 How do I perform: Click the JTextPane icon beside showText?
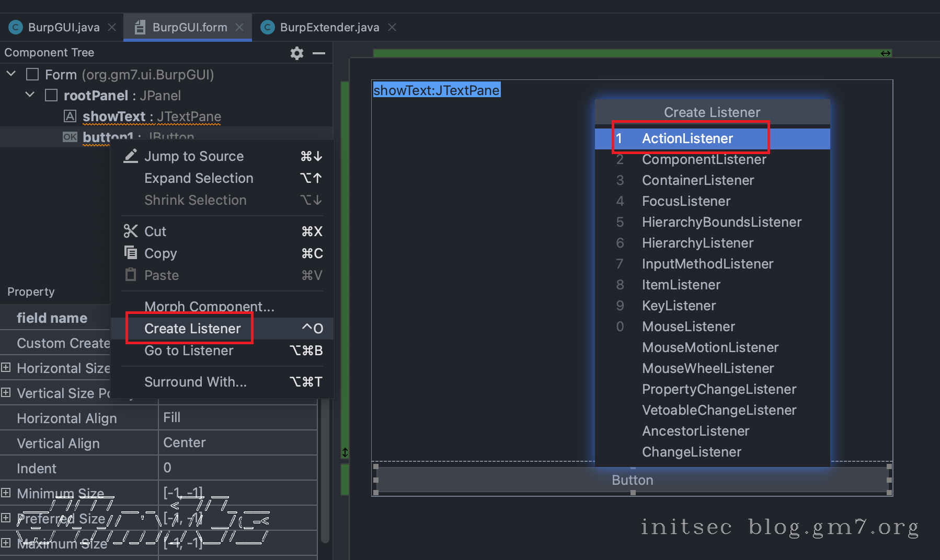coord(70,116)
